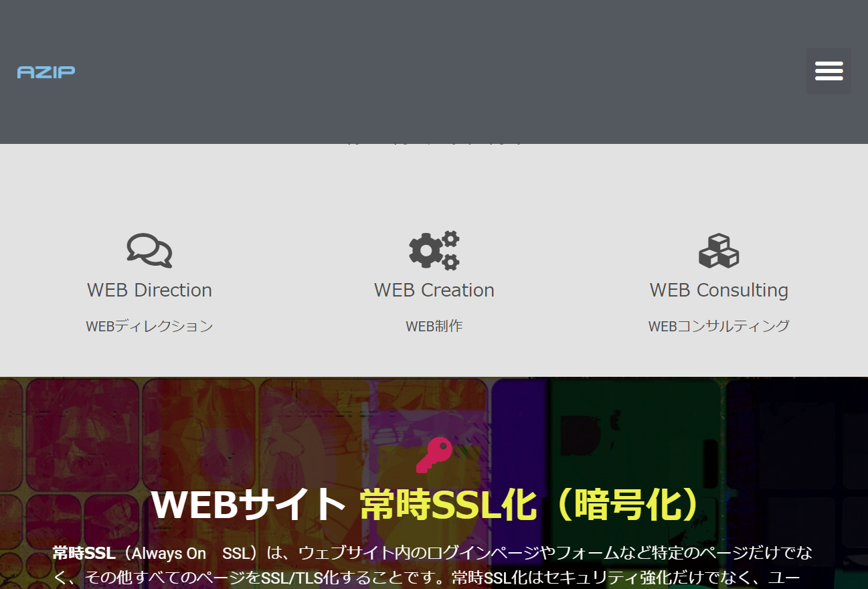This screenshot has height=589, width=868.
Task: Click the AZIP logo in the header
Action: click(46, 72)
